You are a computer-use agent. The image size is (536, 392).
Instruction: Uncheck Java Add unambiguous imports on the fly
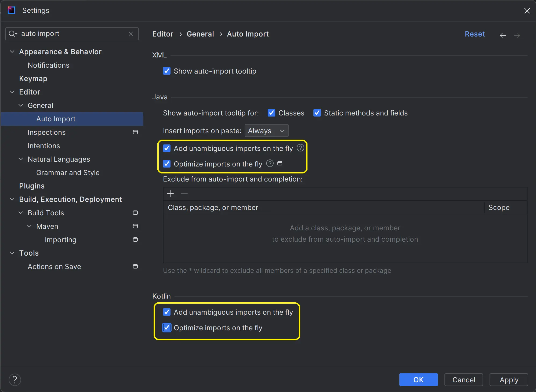coord(167,148)
